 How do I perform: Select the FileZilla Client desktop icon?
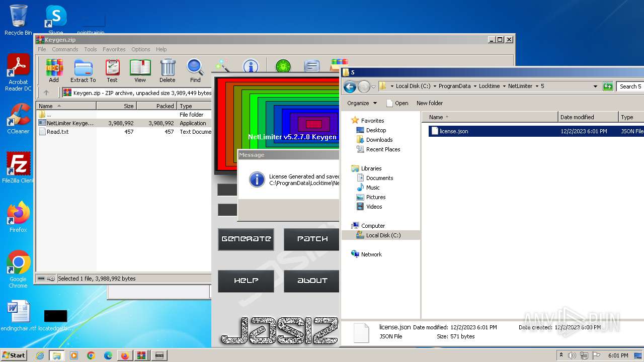tap(18, 168)
